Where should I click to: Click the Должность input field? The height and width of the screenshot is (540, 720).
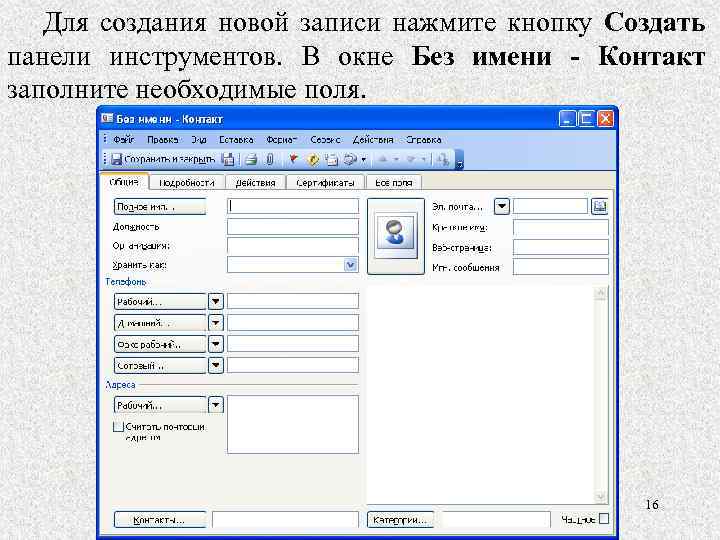tap(293, 226)
